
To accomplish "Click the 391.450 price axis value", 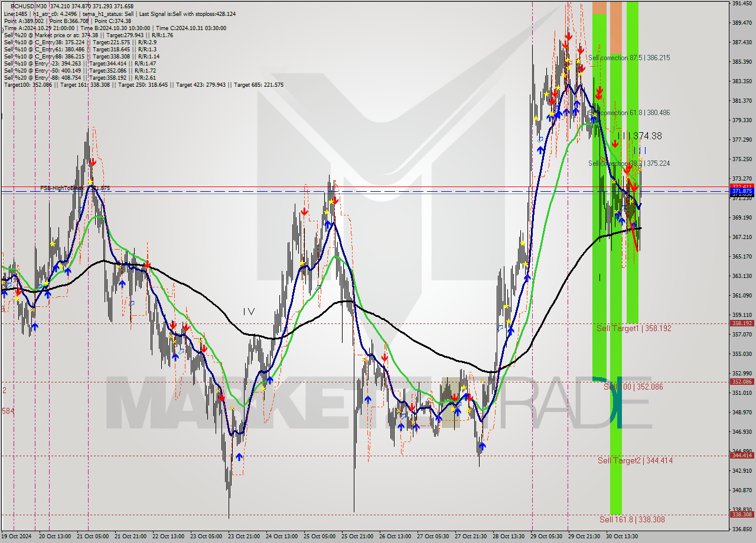I will coord(742,4).
